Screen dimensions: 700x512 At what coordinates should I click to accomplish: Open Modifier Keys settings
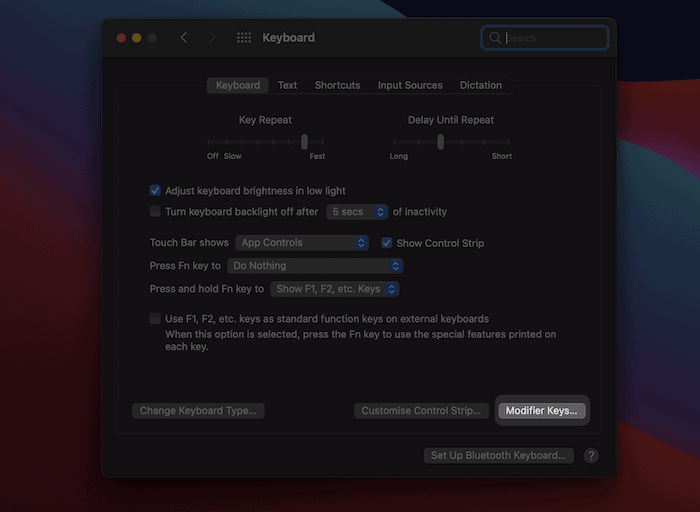point(542,411)
